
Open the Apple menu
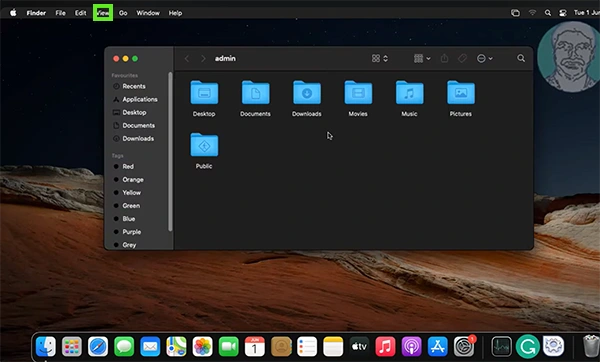click(13, 13)
